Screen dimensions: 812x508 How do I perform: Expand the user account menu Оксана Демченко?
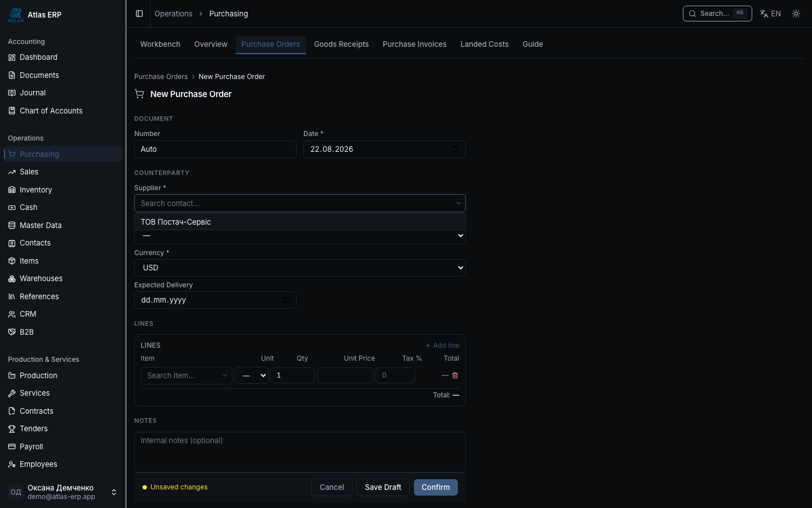(63, 492)
